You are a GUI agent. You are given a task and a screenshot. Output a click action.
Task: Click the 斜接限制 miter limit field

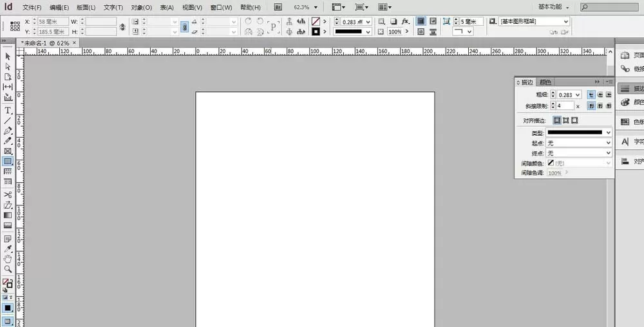565,106
